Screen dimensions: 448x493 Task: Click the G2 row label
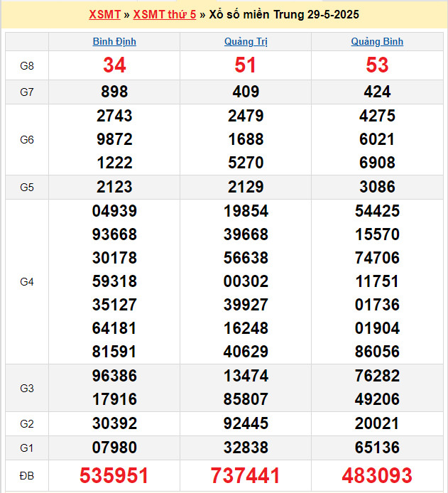click(27, 424)
